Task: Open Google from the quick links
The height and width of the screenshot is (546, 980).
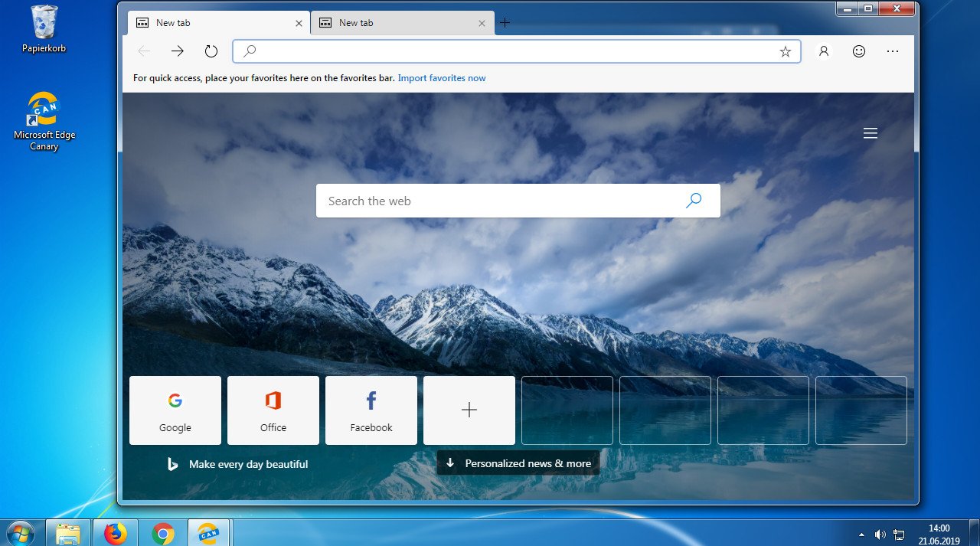Action: 175,410
